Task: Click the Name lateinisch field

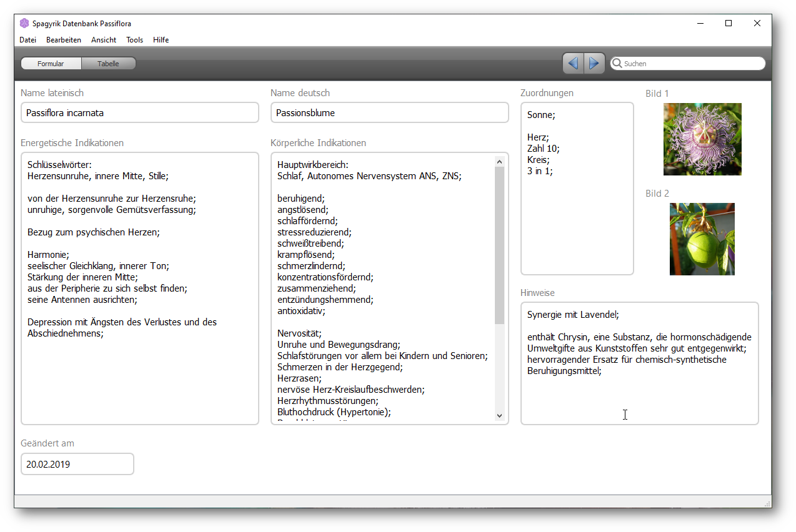Action: point(139,113)
